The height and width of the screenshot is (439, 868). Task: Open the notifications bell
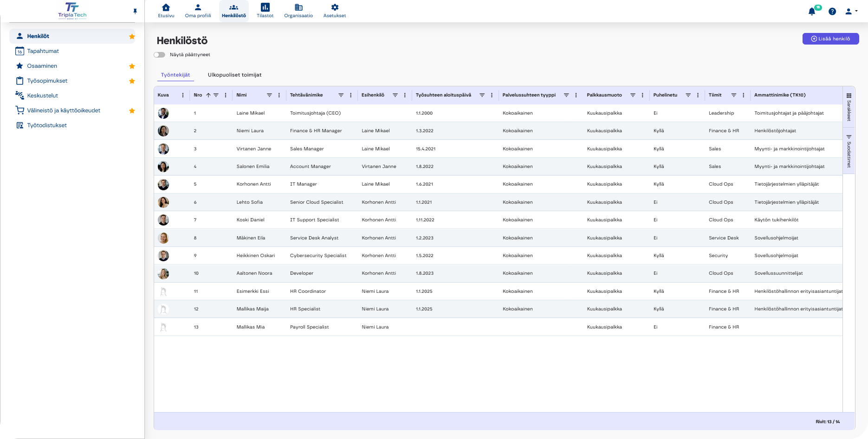(x=812, y=12)
